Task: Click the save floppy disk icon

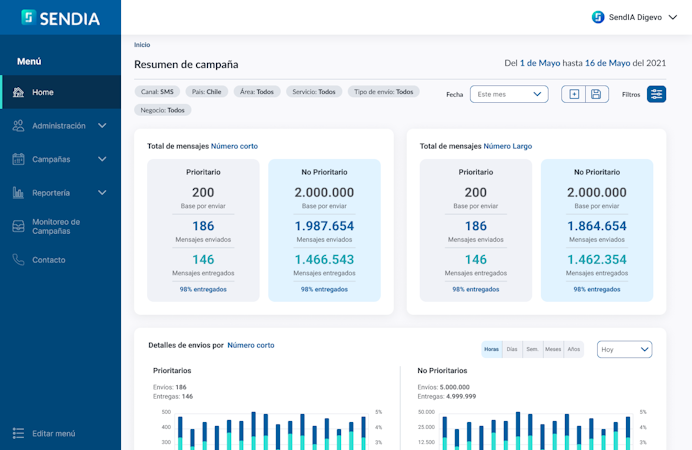Action: click(x=596, y=94)
